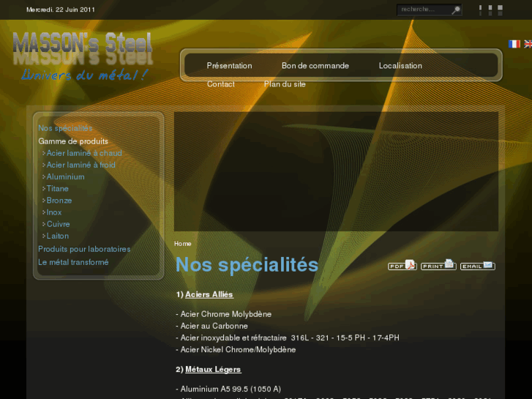Screen dimensions: 532x399
Task: Select narrow layout width icon
Action: pyautogui.click(x=480, y=10)
